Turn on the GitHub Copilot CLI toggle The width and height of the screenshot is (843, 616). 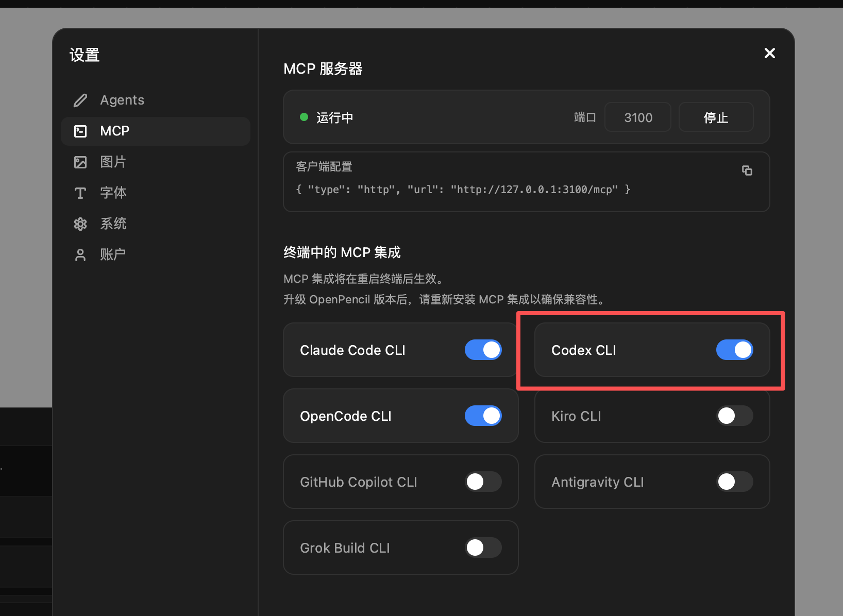pos(483,482)
